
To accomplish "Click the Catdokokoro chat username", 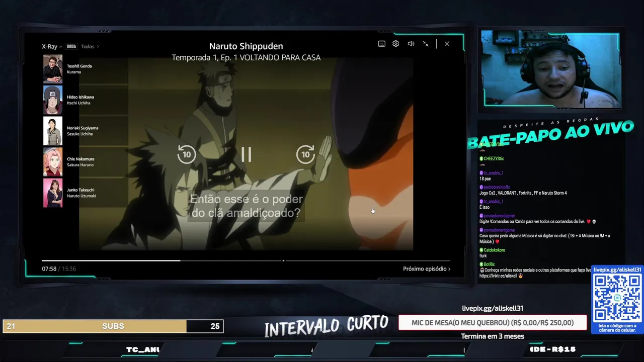I will (494, 250).
